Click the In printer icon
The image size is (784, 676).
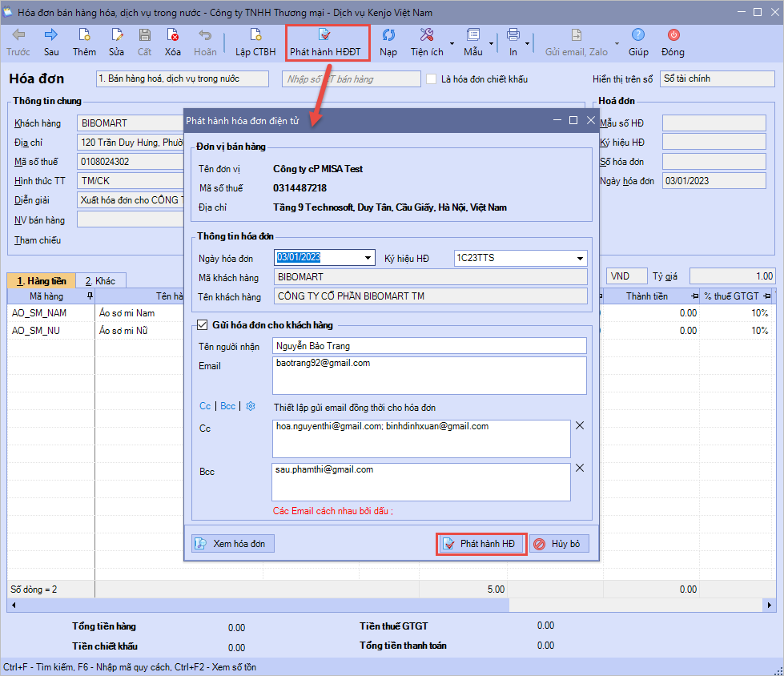click(x=513, y=35)
